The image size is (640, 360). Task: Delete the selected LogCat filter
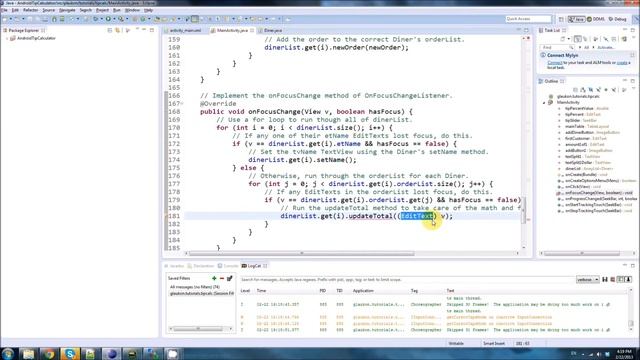(x=222, y=278)
